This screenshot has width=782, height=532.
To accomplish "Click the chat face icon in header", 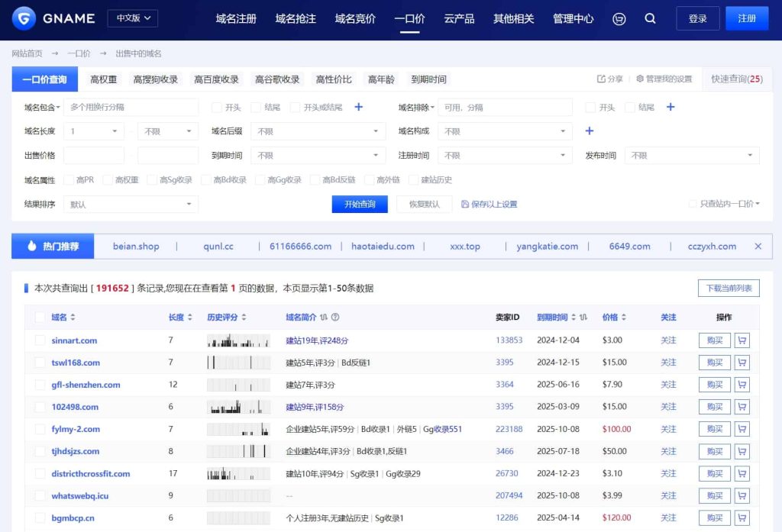I will [x=619, y=18].
